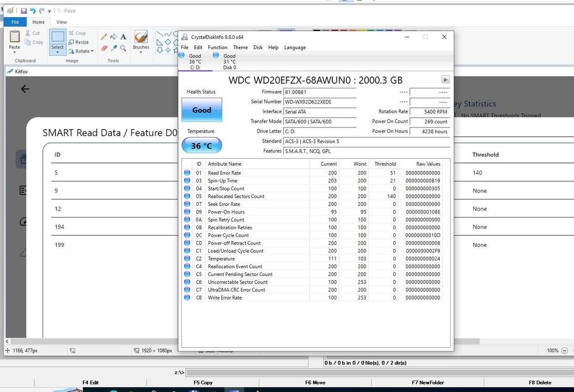574x392 pixels.
Task: Choose the Down arrow shape in Paint
Action: click(160, 50)
